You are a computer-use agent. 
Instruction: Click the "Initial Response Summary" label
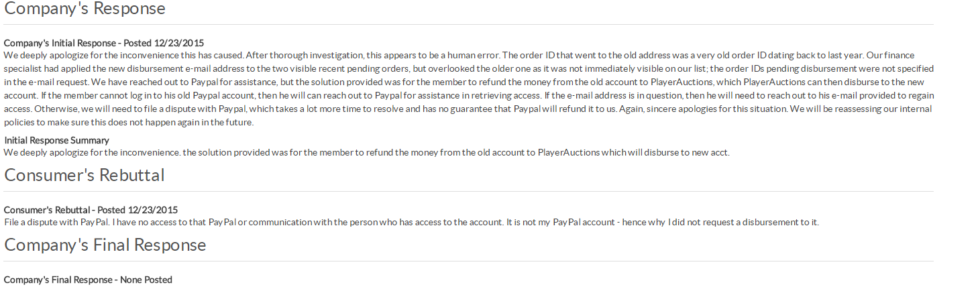[x=56, y=140]
